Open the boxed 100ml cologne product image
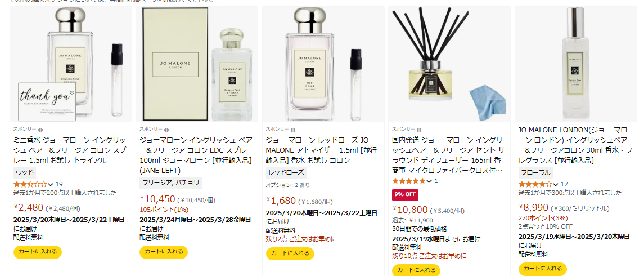644x276 pixels. click(197, 64)
